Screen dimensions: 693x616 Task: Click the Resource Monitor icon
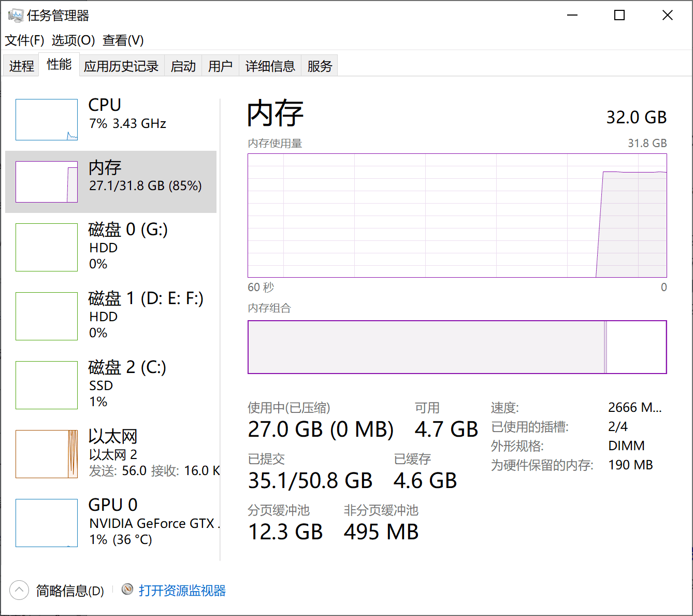(x=127, y=590)
